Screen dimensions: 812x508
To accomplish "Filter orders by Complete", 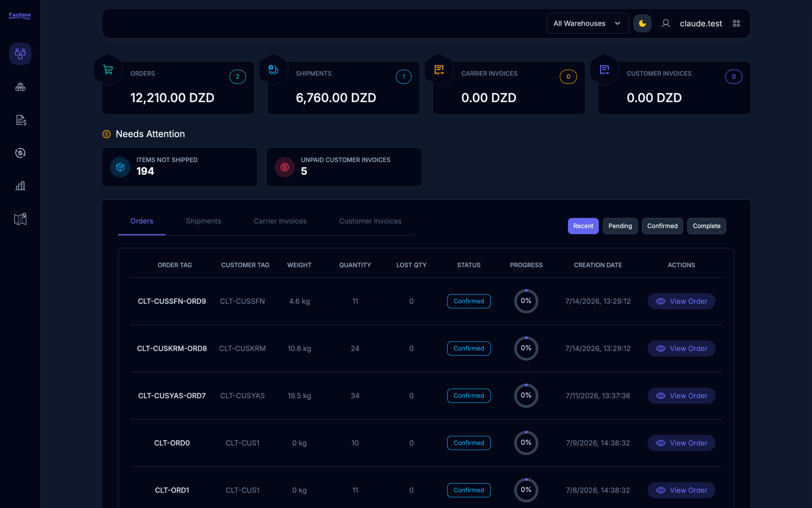I will click(x=707, y=226).
